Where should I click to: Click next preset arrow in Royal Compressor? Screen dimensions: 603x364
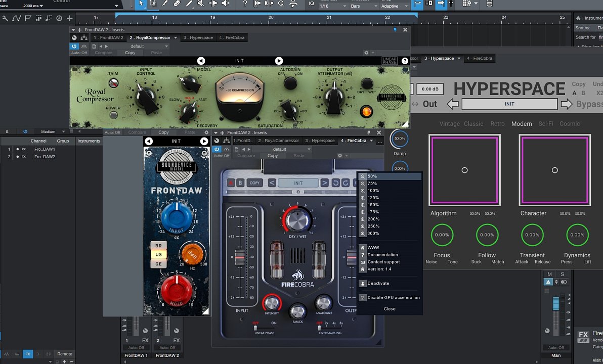[x=279, y=61]
